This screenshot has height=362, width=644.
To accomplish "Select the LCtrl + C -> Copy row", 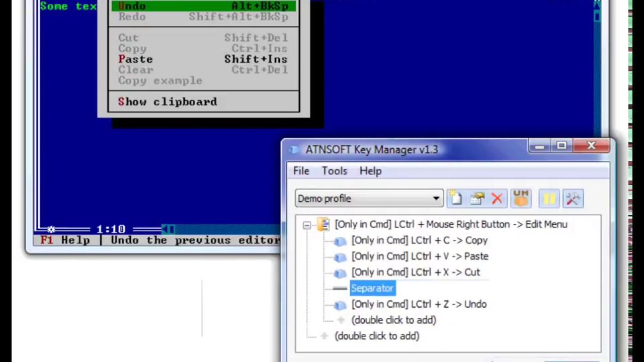I will pos(419,240).
